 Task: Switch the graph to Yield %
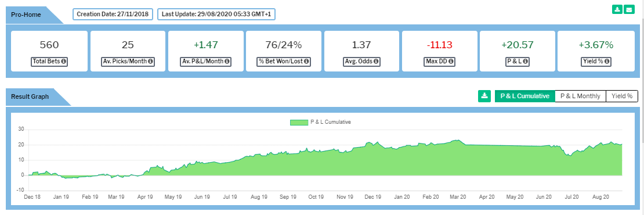pyautogui.click(x=622, y=96)
